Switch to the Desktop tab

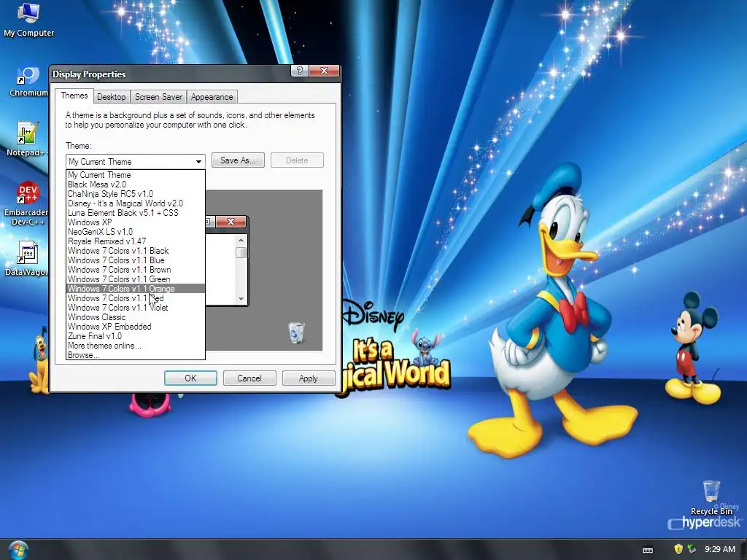[x=111, y=97]
